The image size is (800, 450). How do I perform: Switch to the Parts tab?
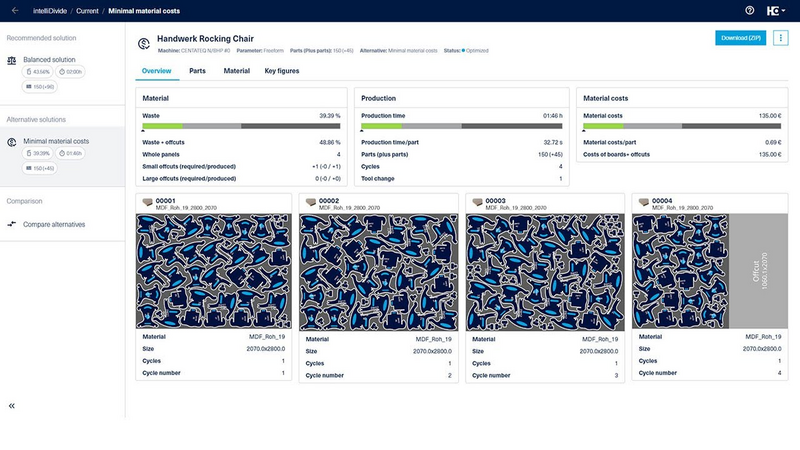pyautogui.click(x=197, y=71)
